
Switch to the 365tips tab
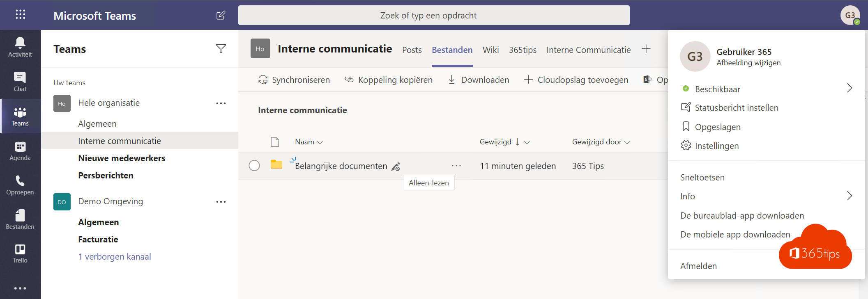[x=523, y=50]
